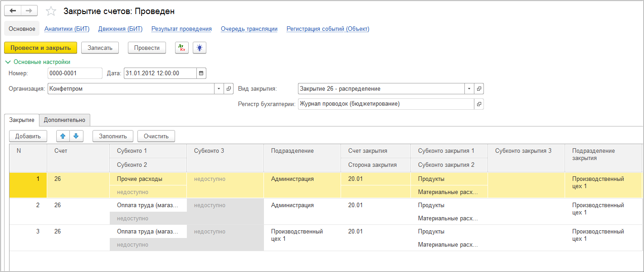Click the Провести и закрыть button
644x272 pixels.
[x=40, y=48]
